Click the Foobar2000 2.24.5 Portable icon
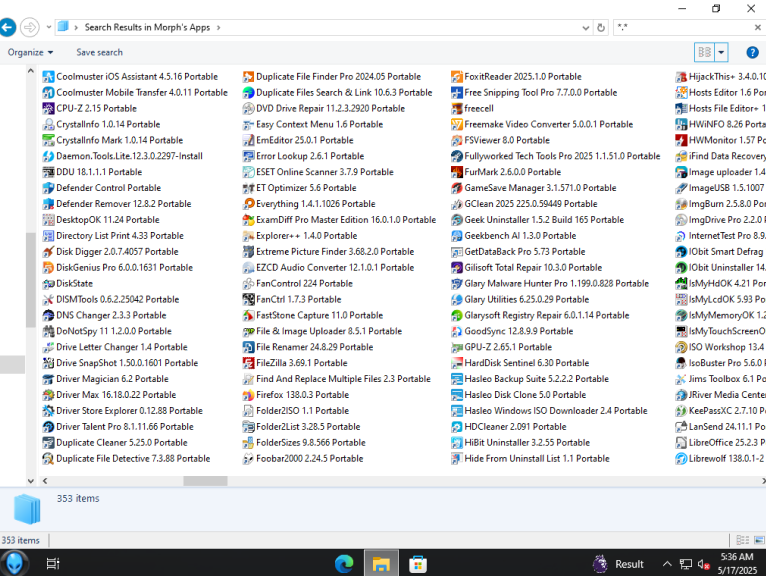The height and width of the screenshot is (576, 766). [x=249, y=459]
